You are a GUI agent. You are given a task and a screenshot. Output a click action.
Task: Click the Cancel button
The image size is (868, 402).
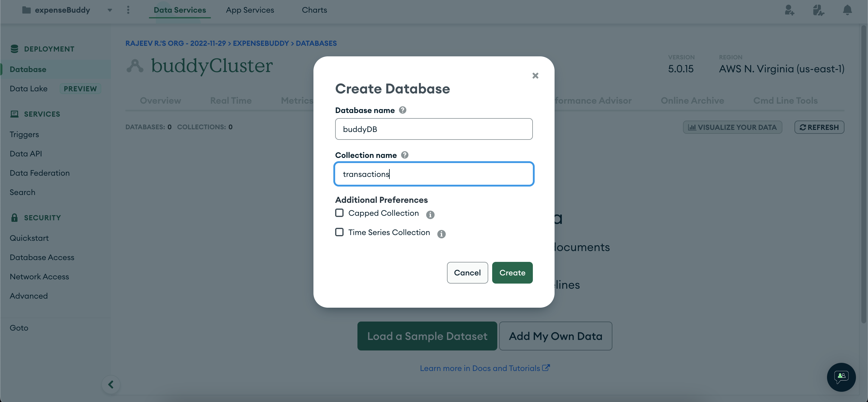(x=467, y=273)
